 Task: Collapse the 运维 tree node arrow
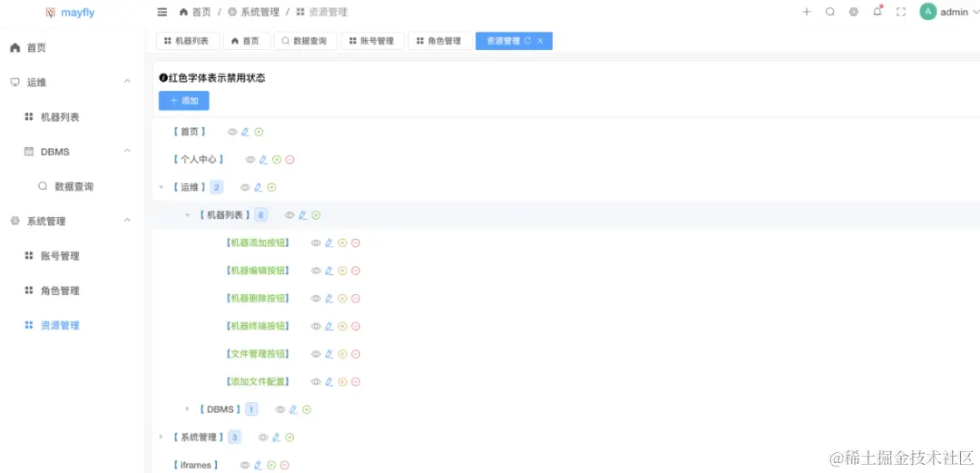tap(162, 187)
